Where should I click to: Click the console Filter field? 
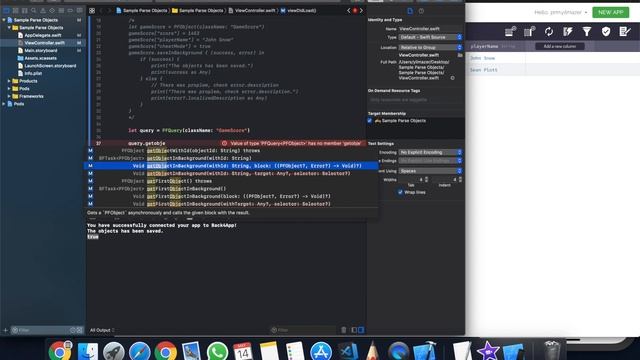304,330
